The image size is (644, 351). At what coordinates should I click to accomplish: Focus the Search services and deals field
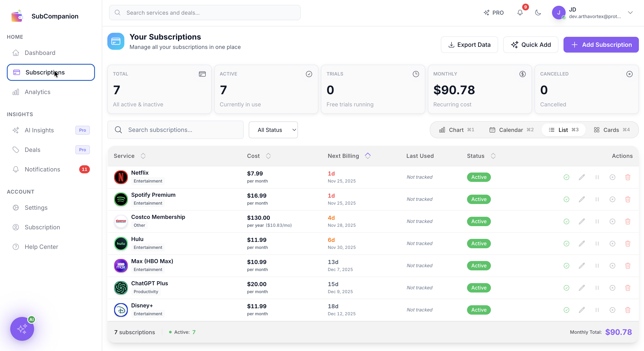pos(205,13)
